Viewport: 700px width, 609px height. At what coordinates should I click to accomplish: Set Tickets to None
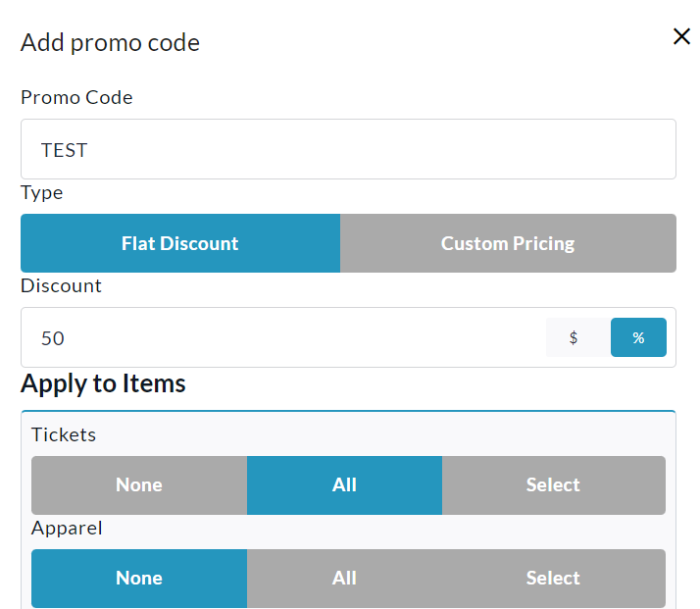(139, 485)
